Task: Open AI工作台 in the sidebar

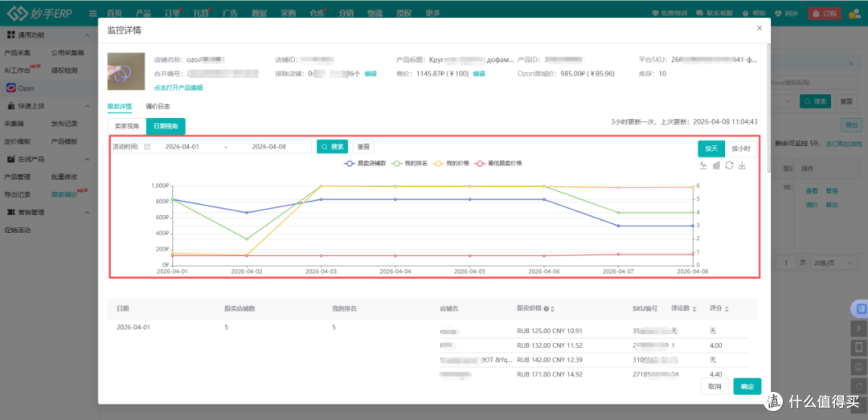Action: pyautogui.click(x=17, y=71)
